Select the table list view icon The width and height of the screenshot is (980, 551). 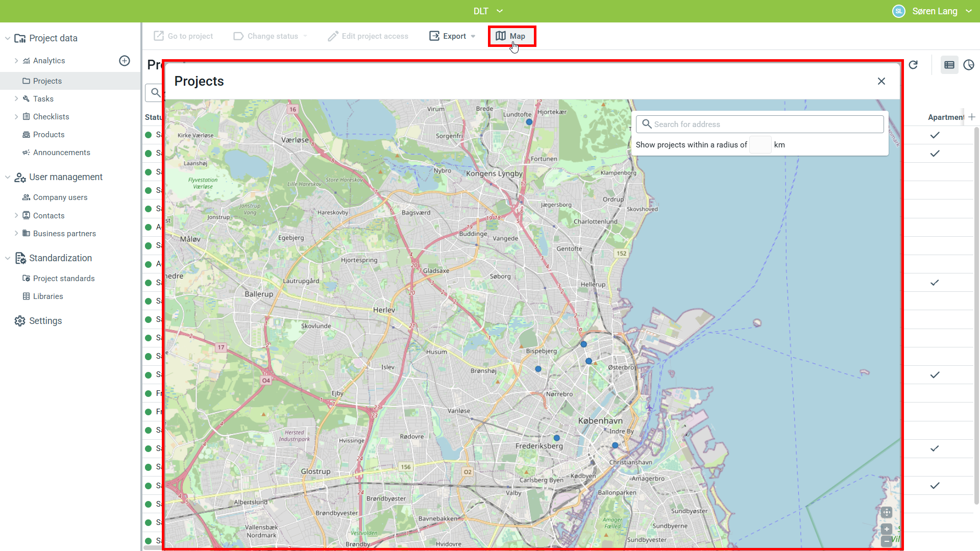(949, 65)
